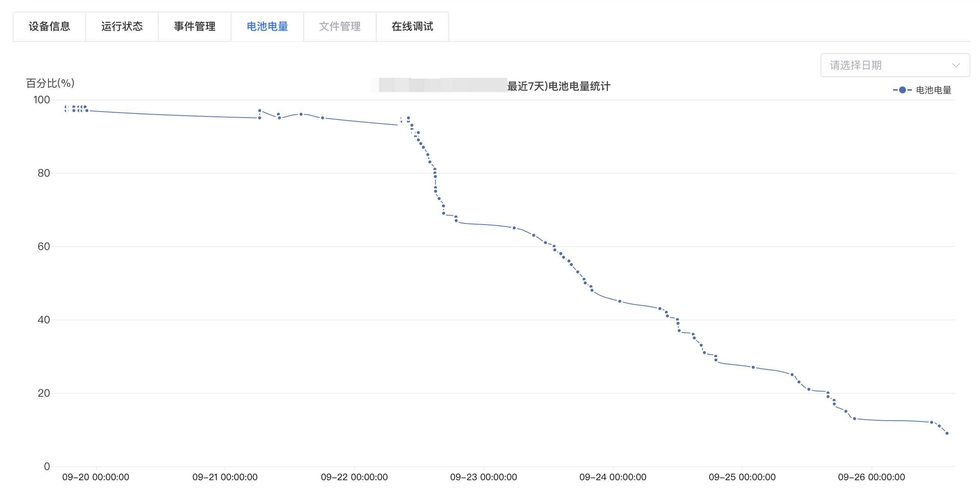Click the 09-23 00:00:00 x-axis label
The image size is (980, 494).
[x=484, y=477]
